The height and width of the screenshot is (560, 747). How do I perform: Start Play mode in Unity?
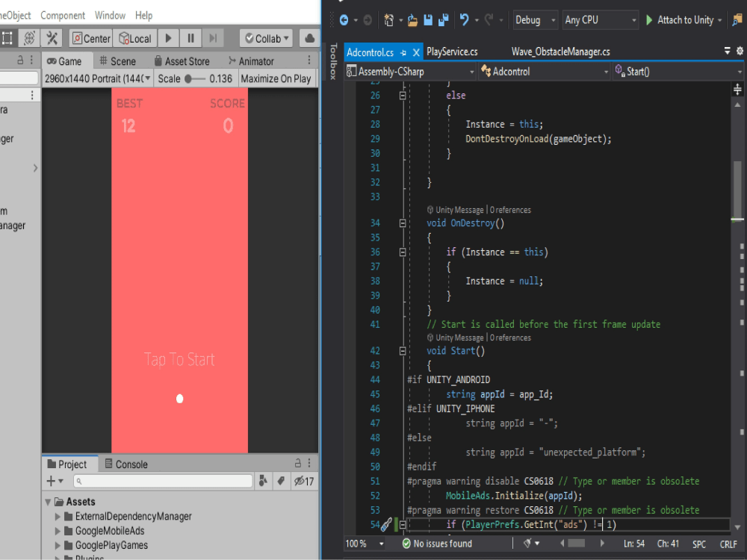coord(168,38)
